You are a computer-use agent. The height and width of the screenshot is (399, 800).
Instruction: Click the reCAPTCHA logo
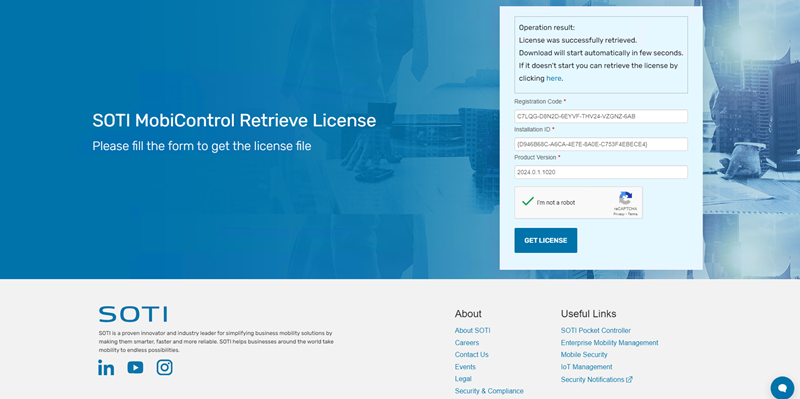(x=626, y=197)
